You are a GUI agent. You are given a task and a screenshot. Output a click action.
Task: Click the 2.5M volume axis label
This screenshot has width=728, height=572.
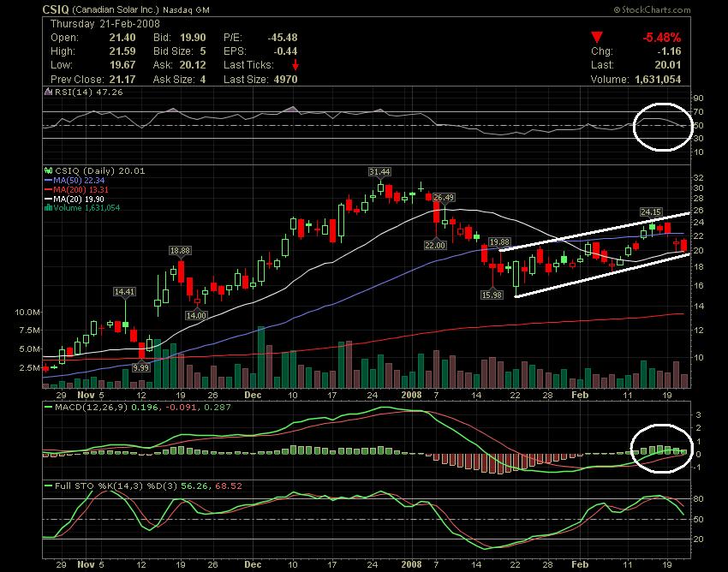29,367
